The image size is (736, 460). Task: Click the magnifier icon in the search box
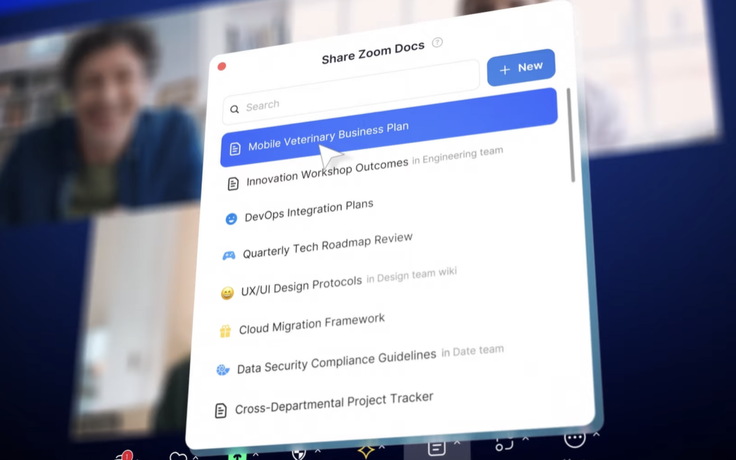click(234, 109)
